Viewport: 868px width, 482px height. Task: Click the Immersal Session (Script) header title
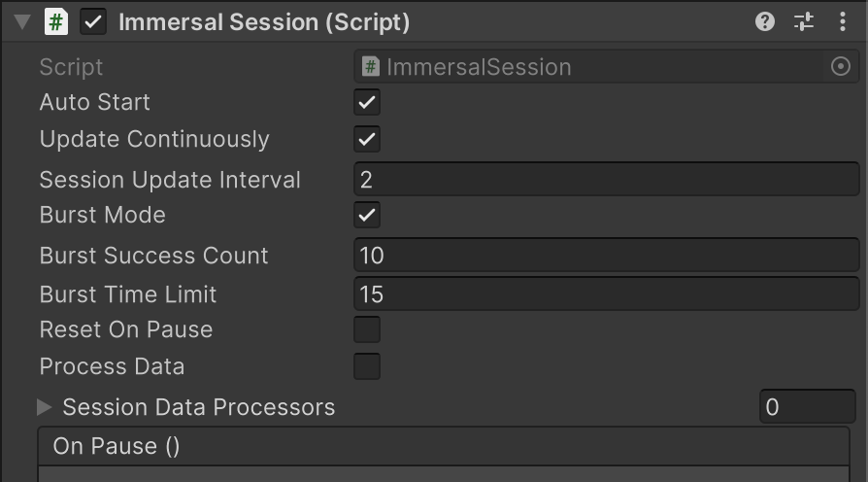[x=264, y=22]
